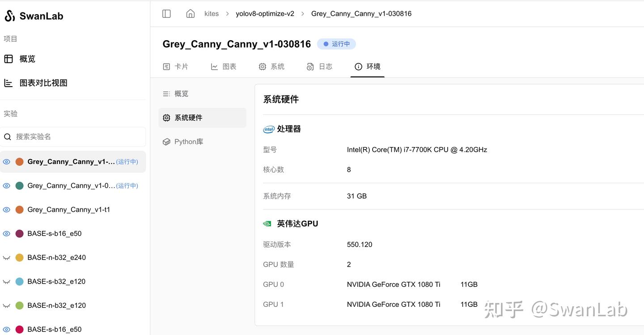This screenshot has width=644, height=335.
Task: Open experiment BASE-n-b32_e120
Action: coord(56,306)
